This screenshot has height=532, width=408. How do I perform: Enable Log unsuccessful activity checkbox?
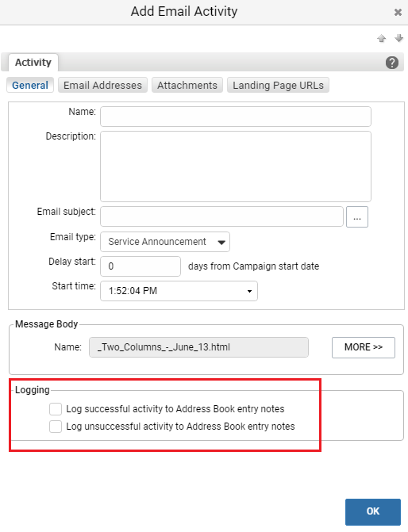tap(56, 427)
